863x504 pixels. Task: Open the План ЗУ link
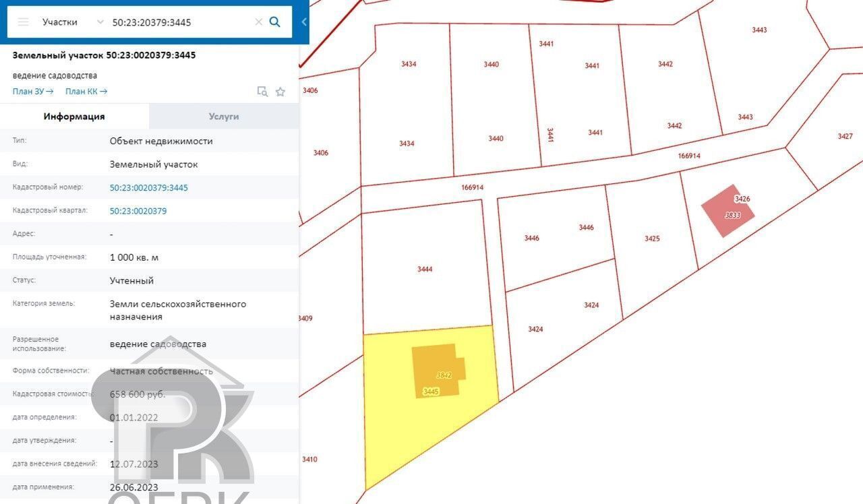pyautogui.click(x=33, y=92)
